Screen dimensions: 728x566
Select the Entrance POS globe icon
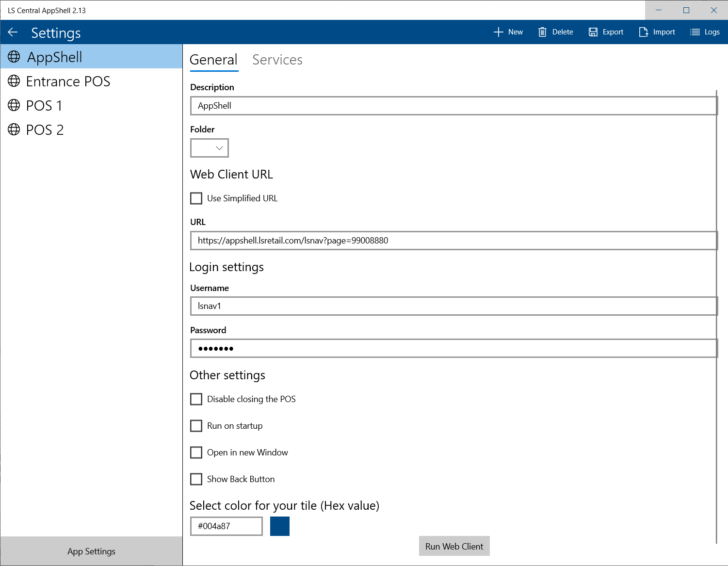tap(14, 81)
